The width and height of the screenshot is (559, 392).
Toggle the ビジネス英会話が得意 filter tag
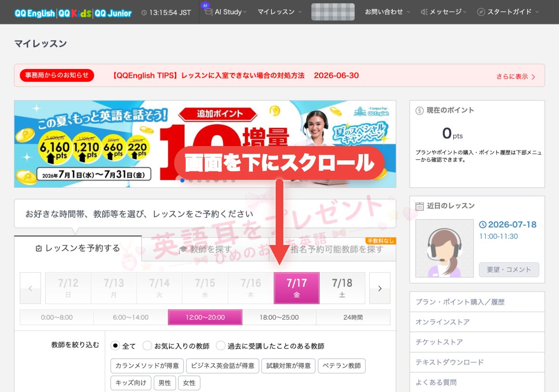pos(222,366)
